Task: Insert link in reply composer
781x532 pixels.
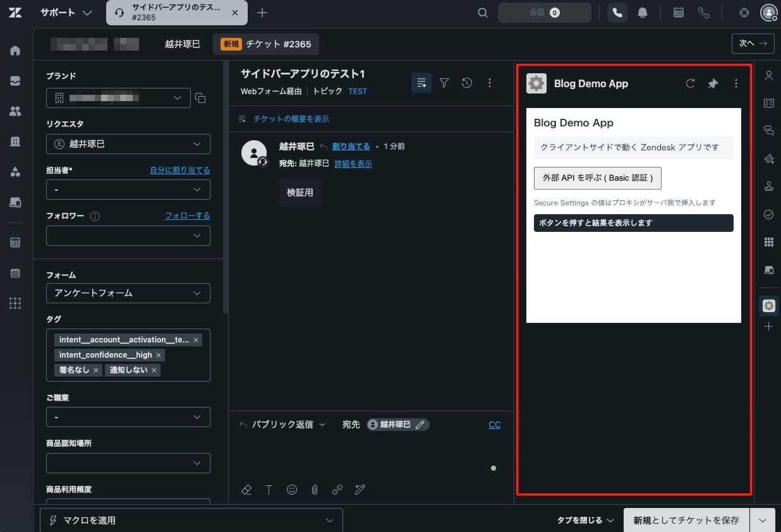Action: pos(337,490)
